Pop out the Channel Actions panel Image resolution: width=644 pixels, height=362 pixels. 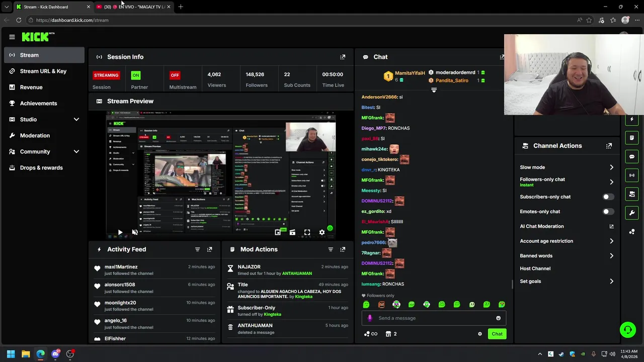[x=609, y=146]
